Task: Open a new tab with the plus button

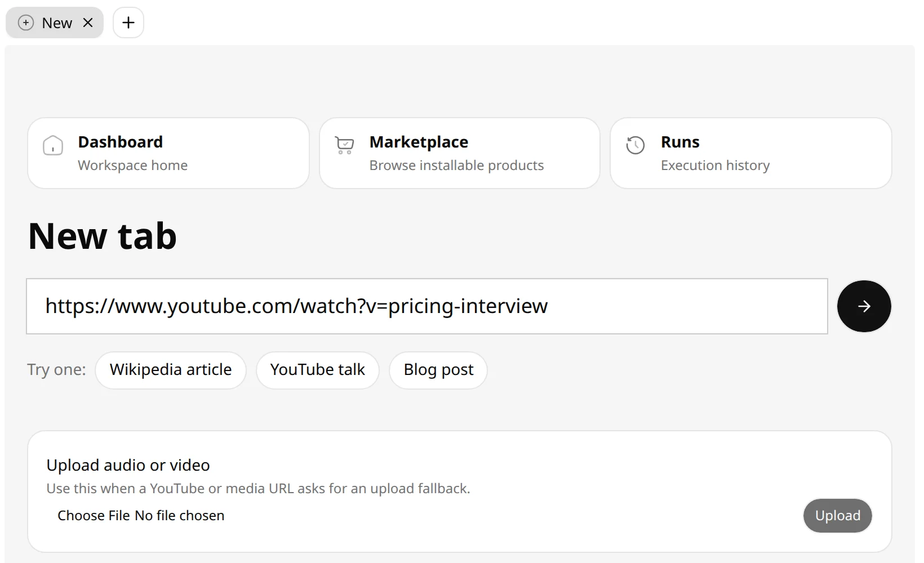Action: tap(128, 23)
